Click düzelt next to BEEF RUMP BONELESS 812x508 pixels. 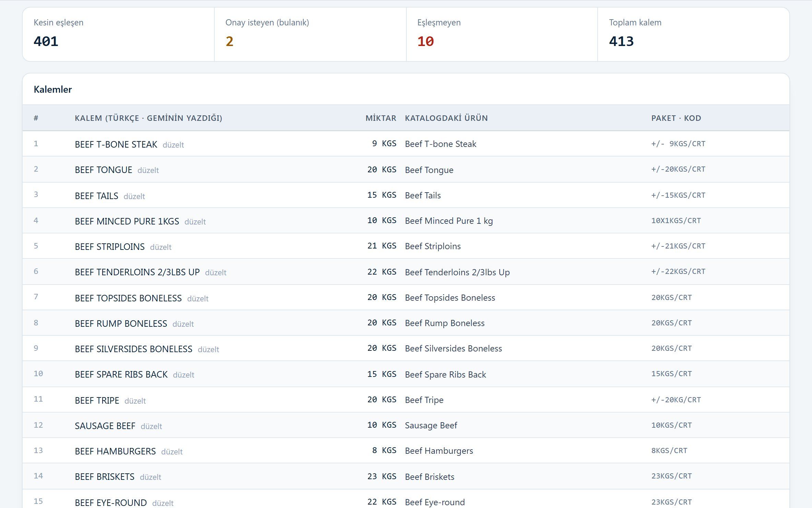coord(183,324)
